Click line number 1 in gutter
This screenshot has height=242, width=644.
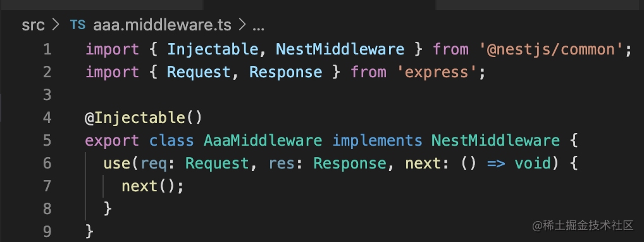coord(47,50)
